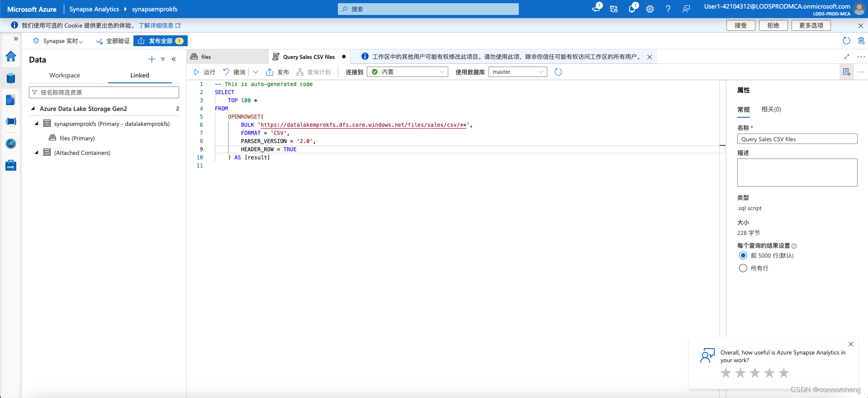The image size is (868, 398).
Task: Close the feedback survey popup
Action: [x=851, y=344]
